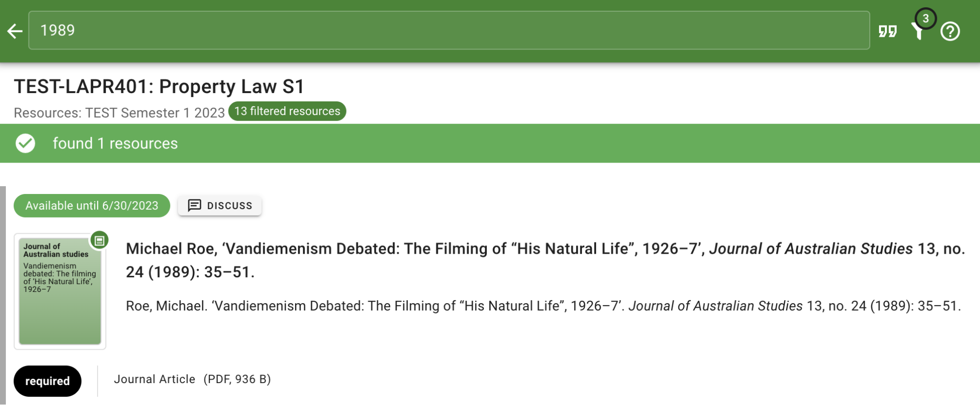Click the "13 filtered resources" badge
Image resolution: width=980 pixels, height=410 pixels.
point(287,111)
